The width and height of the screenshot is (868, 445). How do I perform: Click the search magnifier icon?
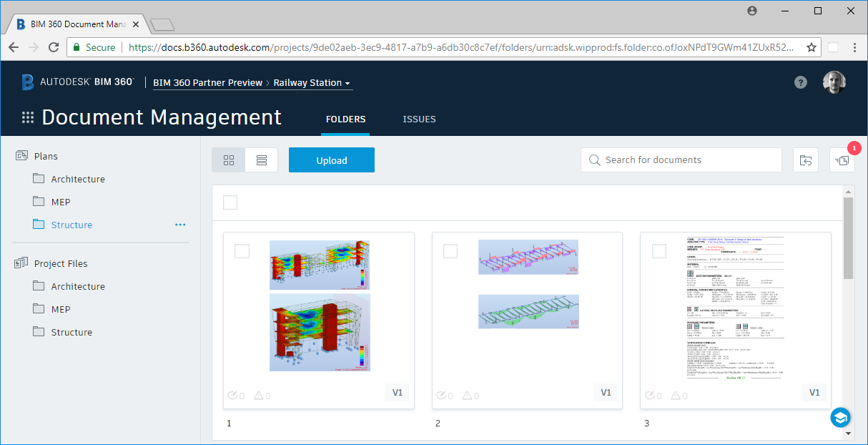[594, 160]
